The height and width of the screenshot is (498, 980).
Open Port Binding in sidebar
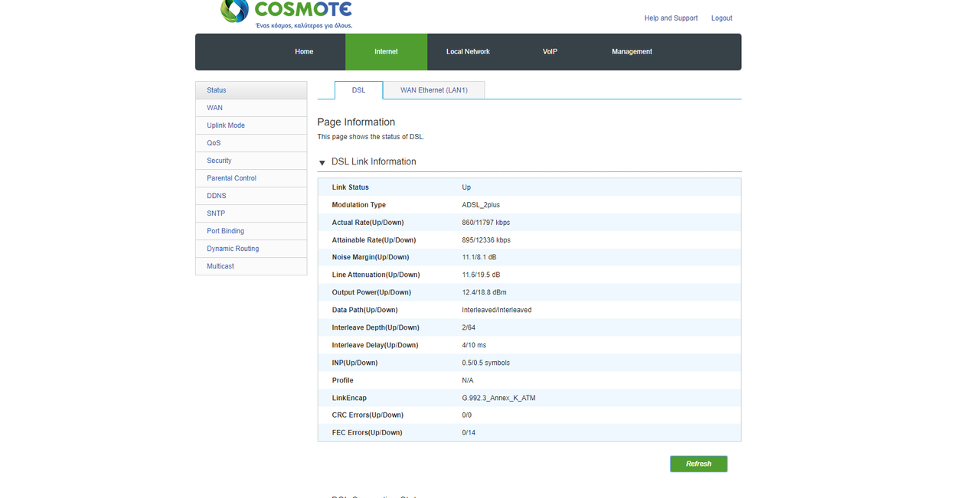251,231
